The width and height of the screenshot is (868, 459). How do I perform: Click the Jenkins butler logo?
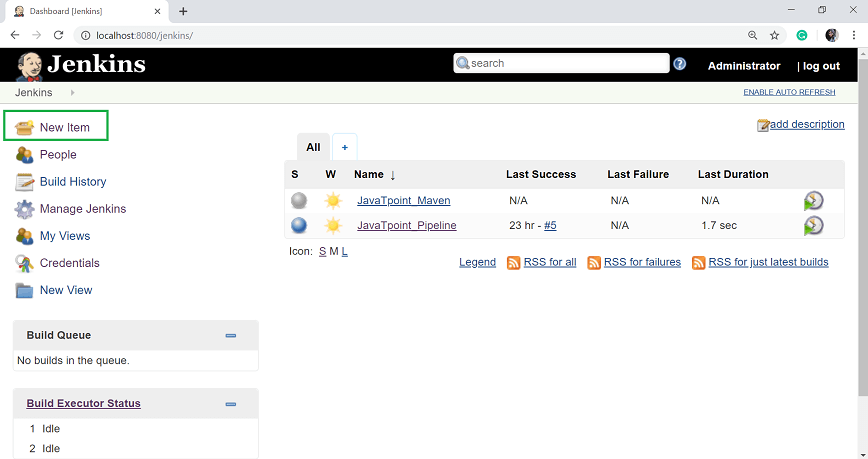point(29,66)
